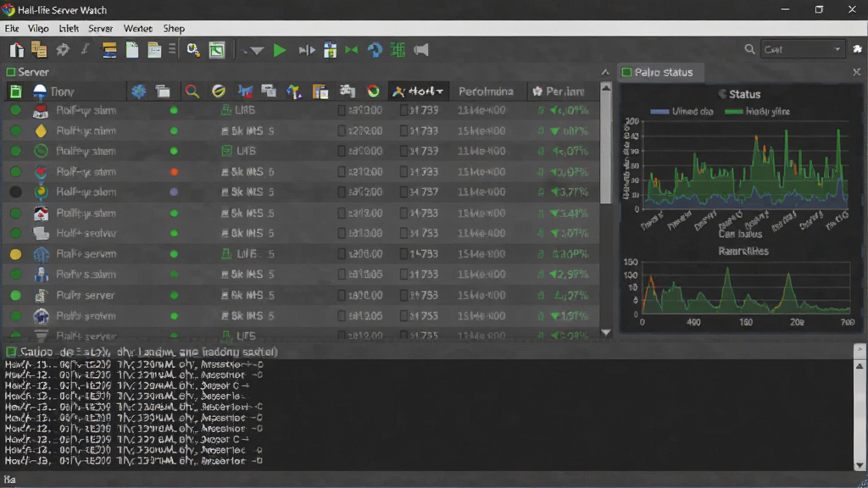The height and width of the screenshot is (488, 868).
Task: Click the green grid toolbar icon
Action: coord(398,50)
